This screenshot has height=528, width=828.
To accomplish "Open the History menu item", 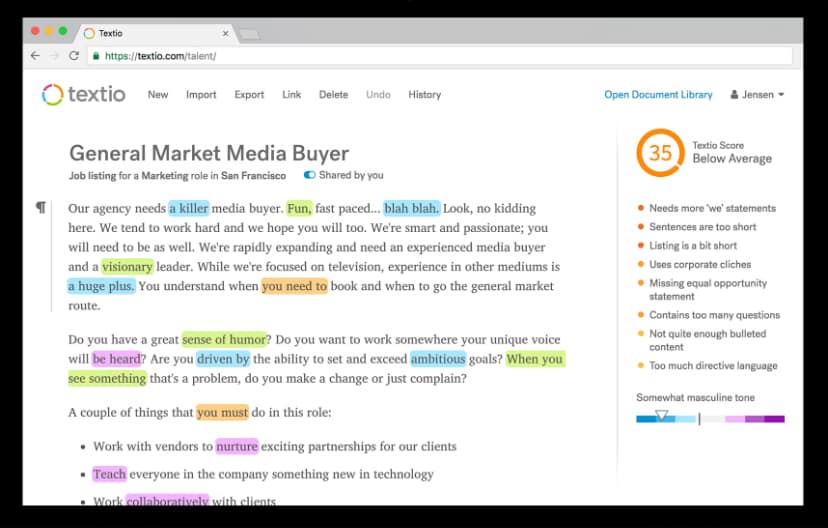I will coord(424,95).
